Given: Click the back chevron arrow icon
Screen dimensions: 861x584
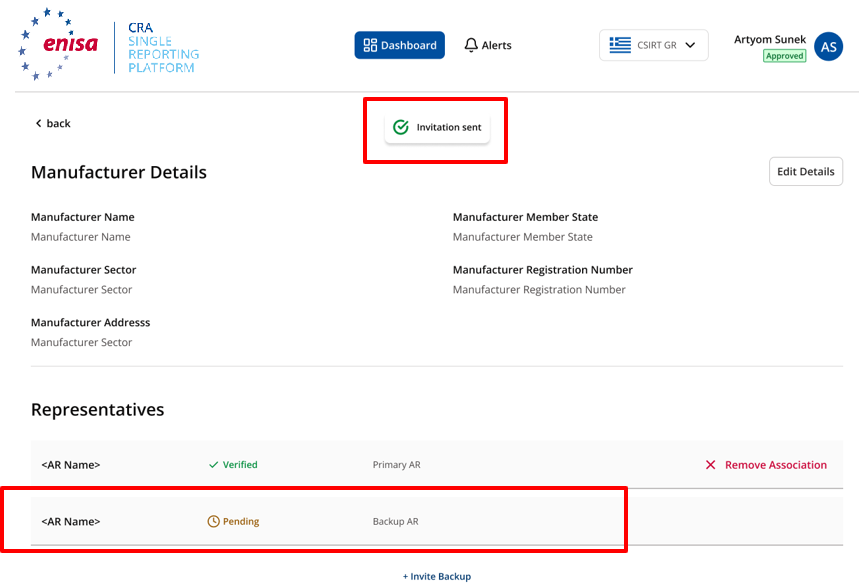Looking at the screenshot, I should [38, 123].
